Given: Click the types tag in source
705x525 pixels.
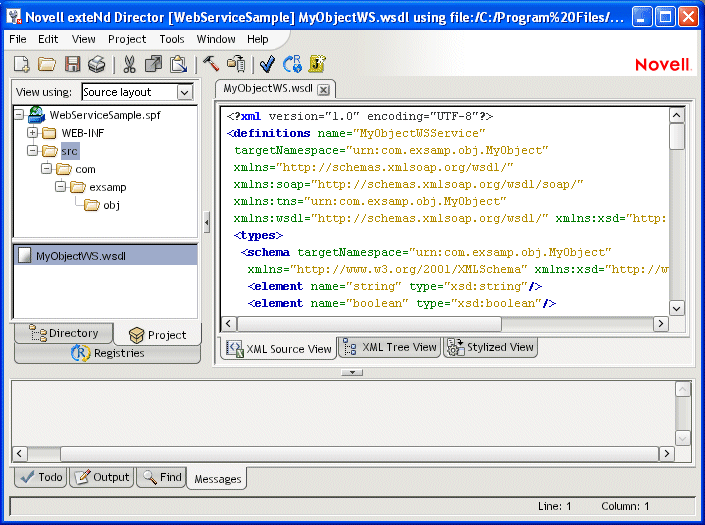Looking at the screenshot, I should 258,236.
